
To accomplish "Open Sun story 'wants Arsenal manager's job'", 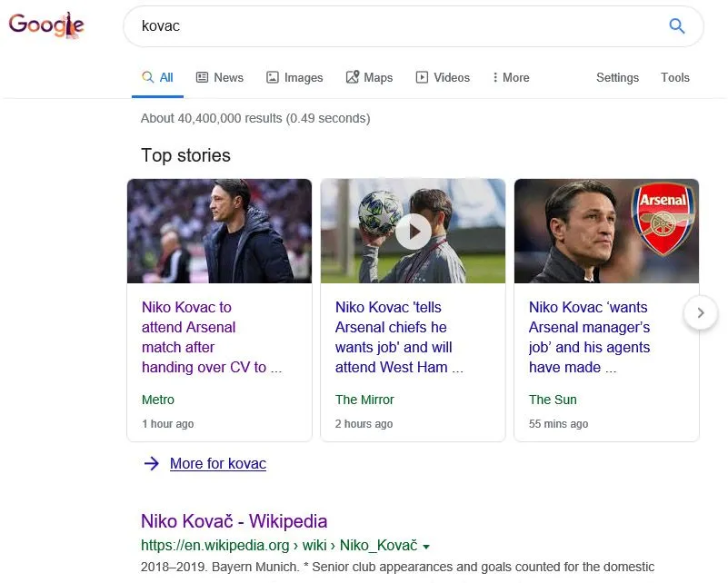I will pos(589,337).
